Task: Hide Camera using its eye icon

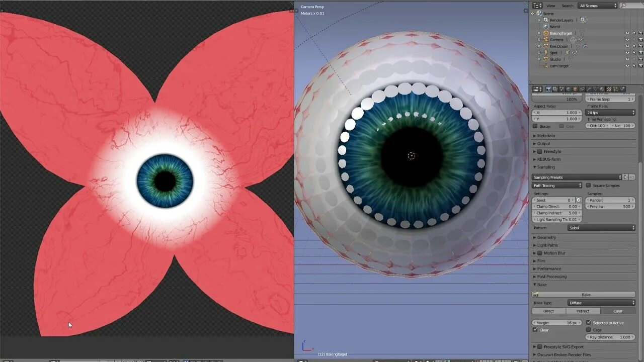Action: click(627, 40)
